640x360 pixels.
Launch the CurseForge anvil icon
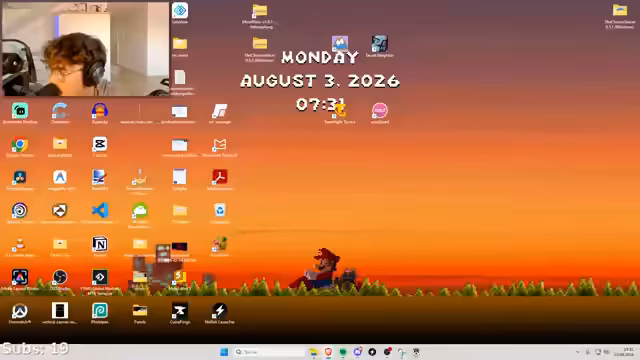pos(180,311)
